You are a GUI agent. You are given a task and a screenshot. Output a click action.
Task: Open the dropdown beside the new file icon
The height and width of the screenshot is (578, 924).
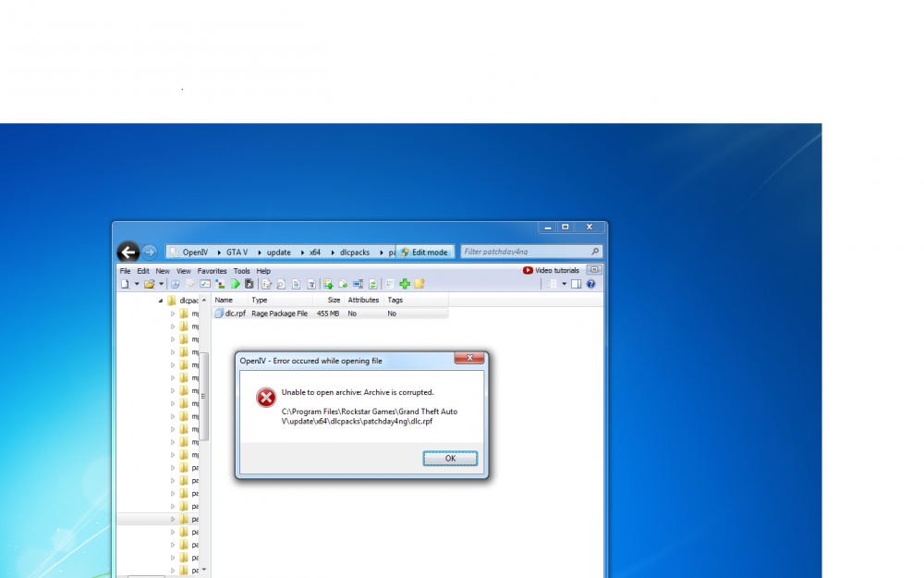coord(137,284)
